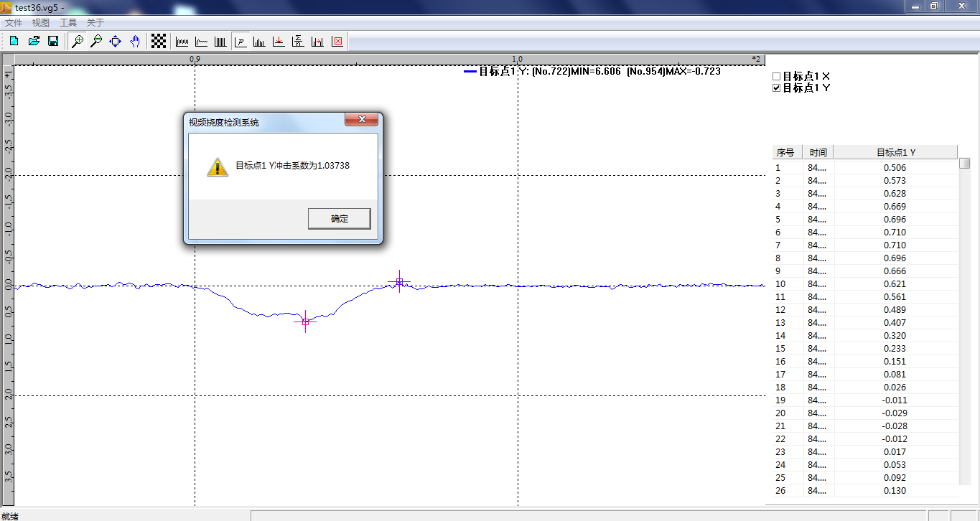Image resolution: width=980 pixels, height=521 pixels.
Task: Click the decaying waveform chart icon
Action: (202, 42)
